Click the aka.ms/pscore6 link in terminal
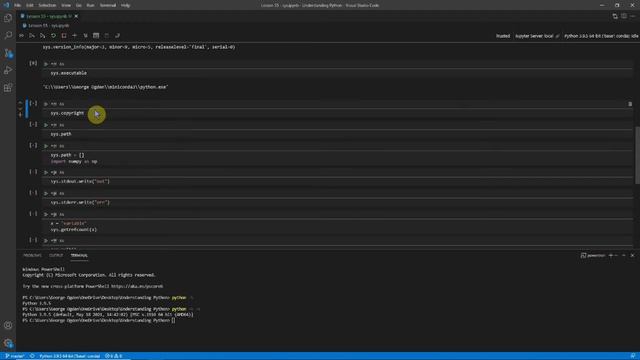 point(137,286)
